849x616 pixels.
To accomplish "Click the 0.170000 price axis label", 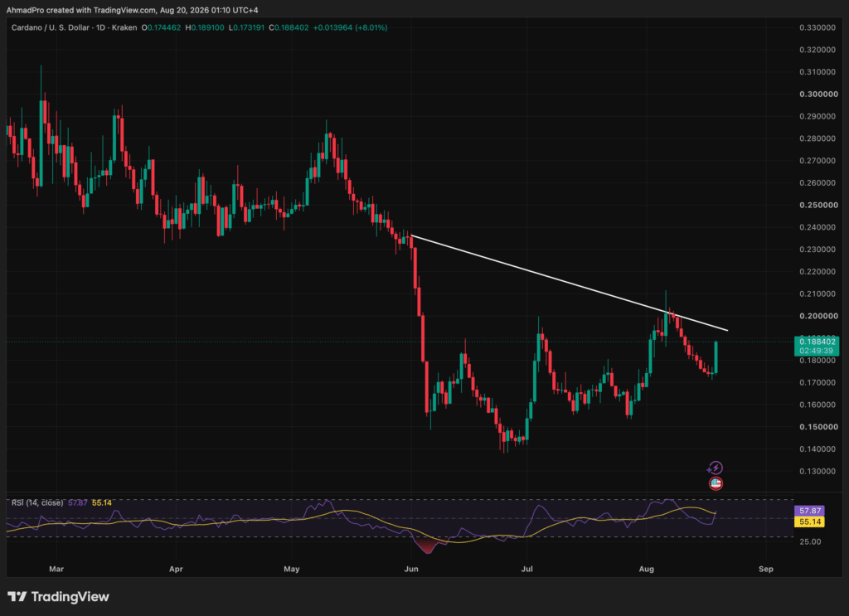I will click(x=817, y=383).
